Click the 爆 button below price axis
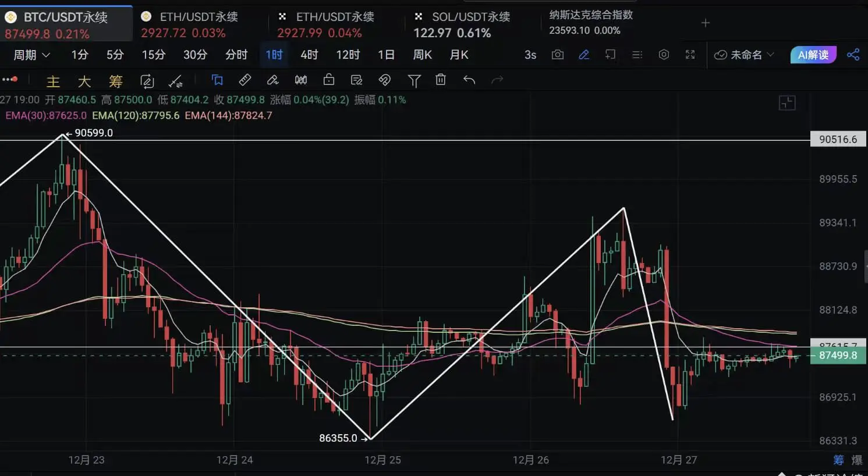Image resolution: width=868 pixels, height=476 pixels. 857,460
